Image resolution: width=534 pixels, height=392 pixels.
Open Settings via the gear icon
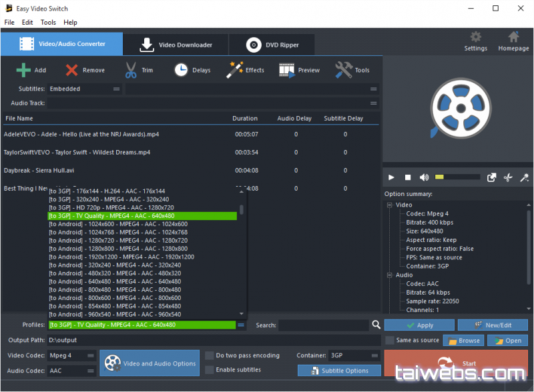(x=475, y=37)
